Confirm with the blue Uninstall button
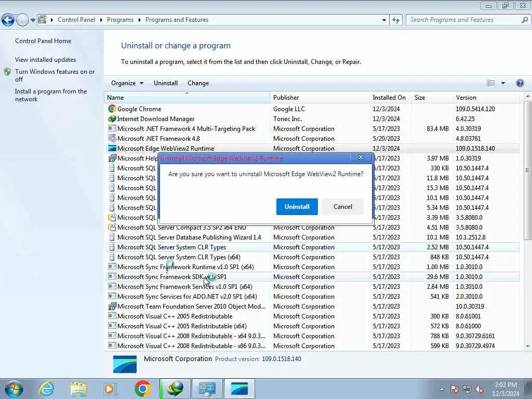 (297, 207)
